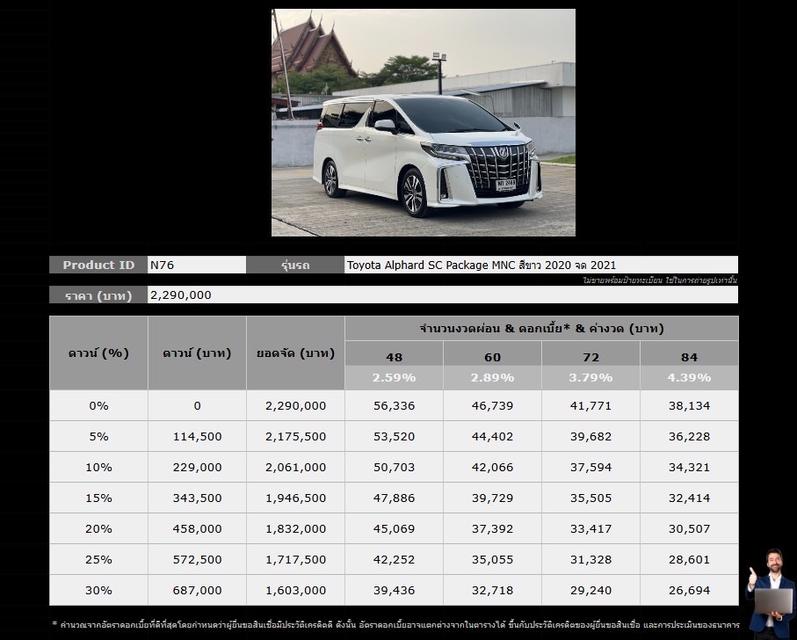Click monthly payment 53,520

394,436
